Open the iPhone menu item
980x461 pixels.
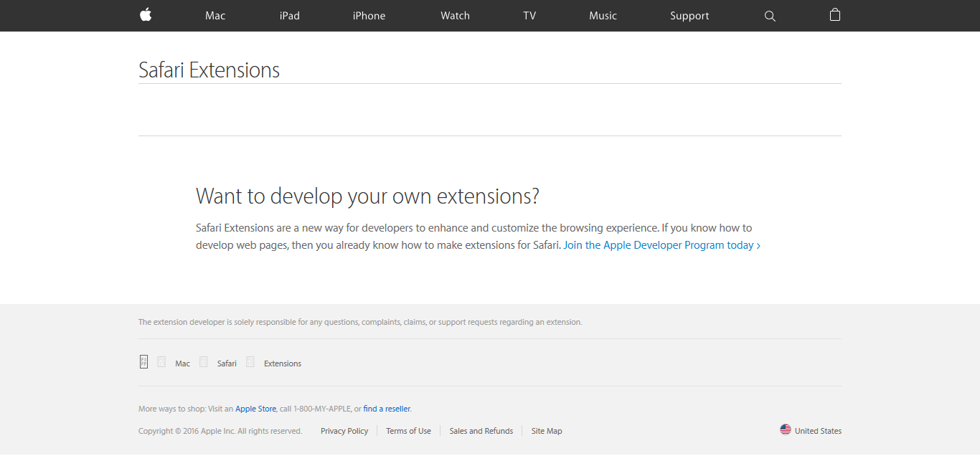[369, 16]
